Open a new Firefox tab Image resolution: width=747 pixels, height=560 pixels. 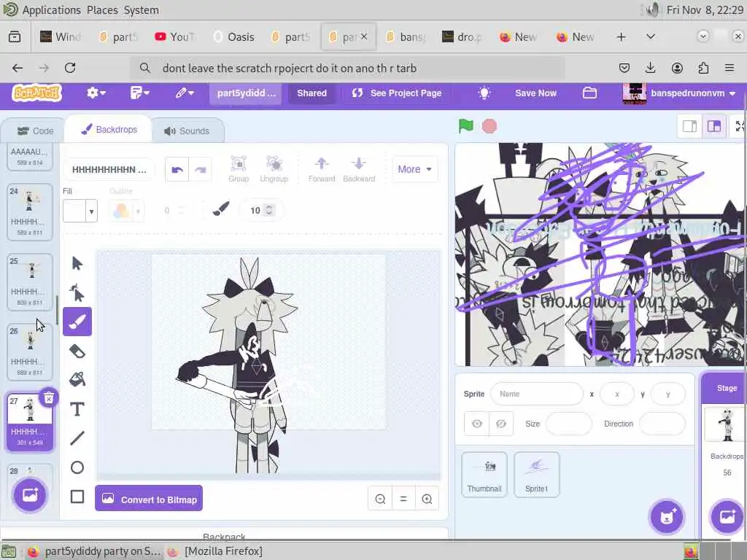pyautogui.click(x=622, y=36)
